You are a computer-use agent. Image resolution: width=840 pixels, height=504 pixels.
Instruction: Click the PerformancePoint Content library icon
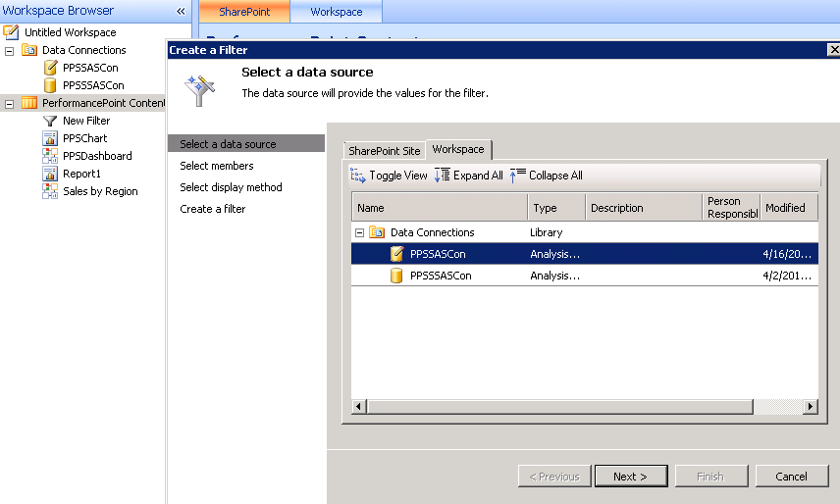click(29, 103)
